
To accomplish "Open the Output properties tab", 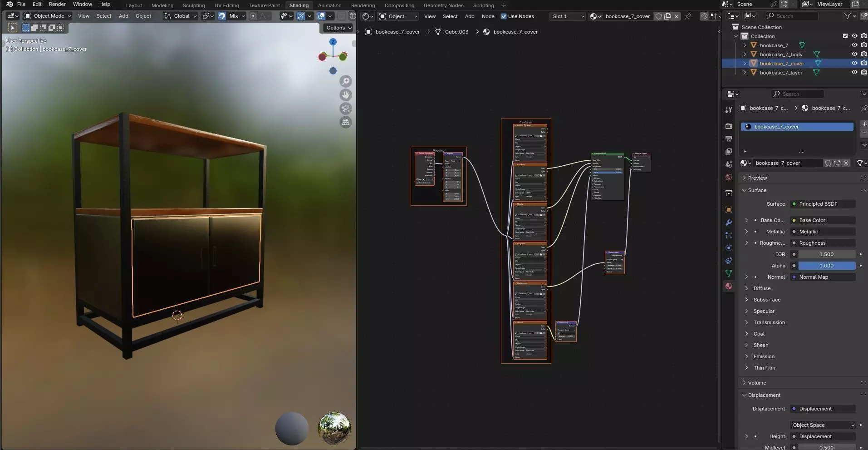I will pyautogui.click(x=729, y=138).
